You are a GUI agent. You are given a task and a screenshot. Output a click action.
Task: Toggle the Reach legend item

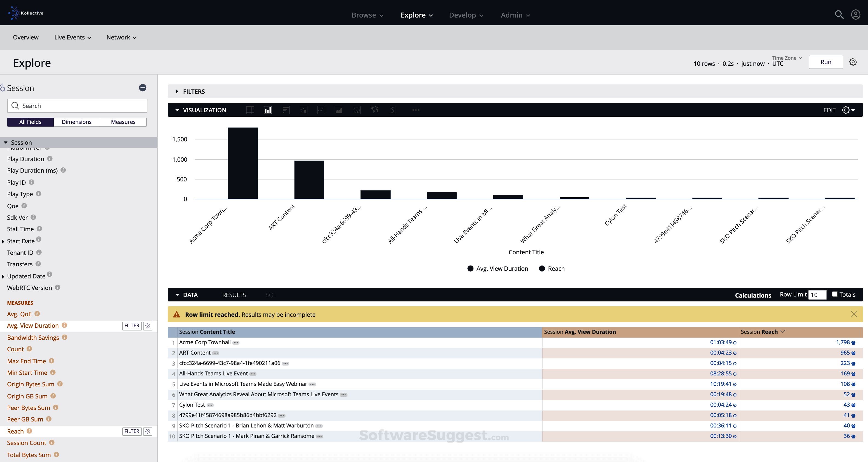tap(552, 269)
